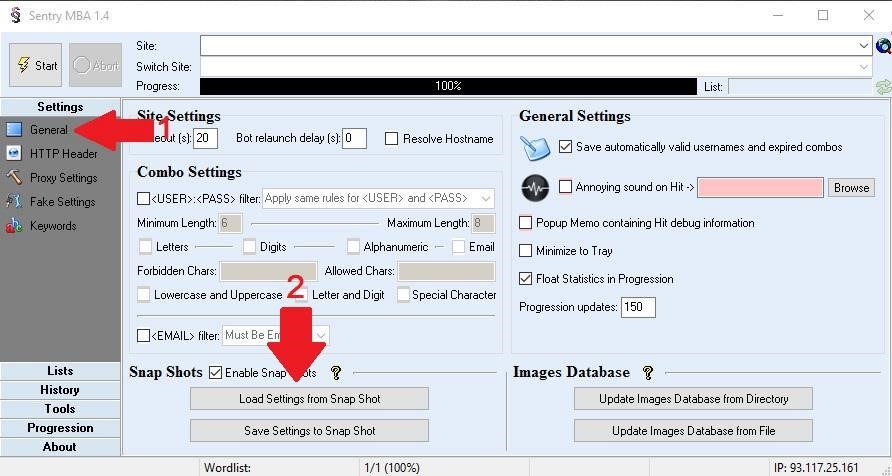Click the sound wave icon beside Annoying sound
Image resolution: width=892 pixels, height=476 pixels.
(x=535, y=188)
